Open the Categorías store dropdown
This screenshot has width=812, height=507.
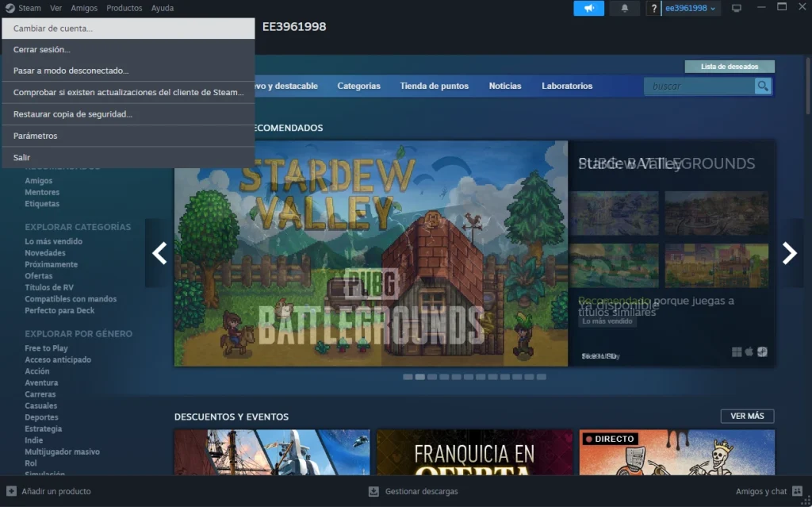358,86
